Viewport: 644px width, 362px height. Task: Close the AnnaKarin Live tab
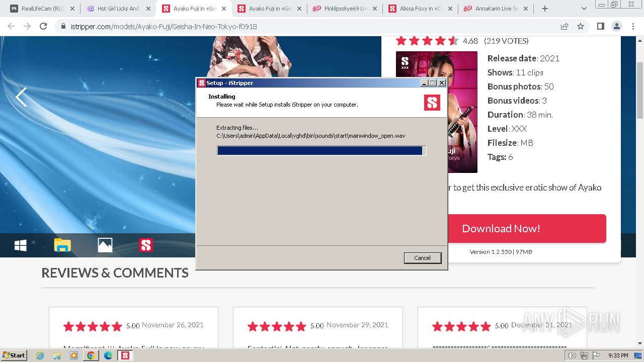pyautogui.click(x=525, y=9)
